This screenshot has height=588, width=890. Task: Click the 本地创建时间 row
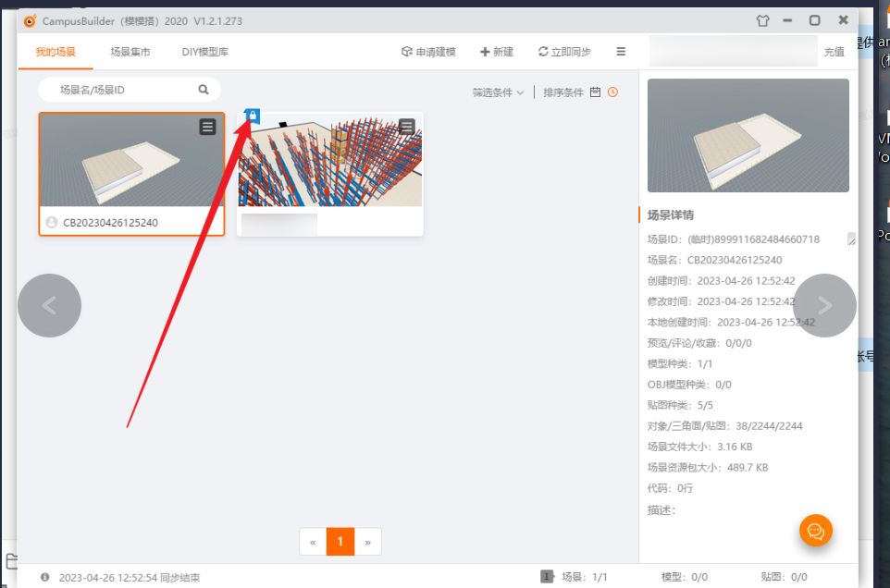coord(731,322)
